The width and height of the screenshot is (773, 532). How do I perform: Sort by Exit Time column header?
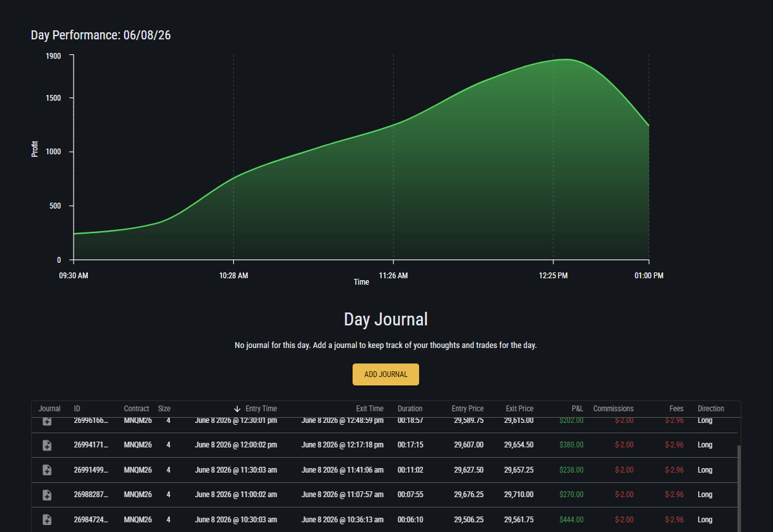pyautogui.click(x=370, y=409)
